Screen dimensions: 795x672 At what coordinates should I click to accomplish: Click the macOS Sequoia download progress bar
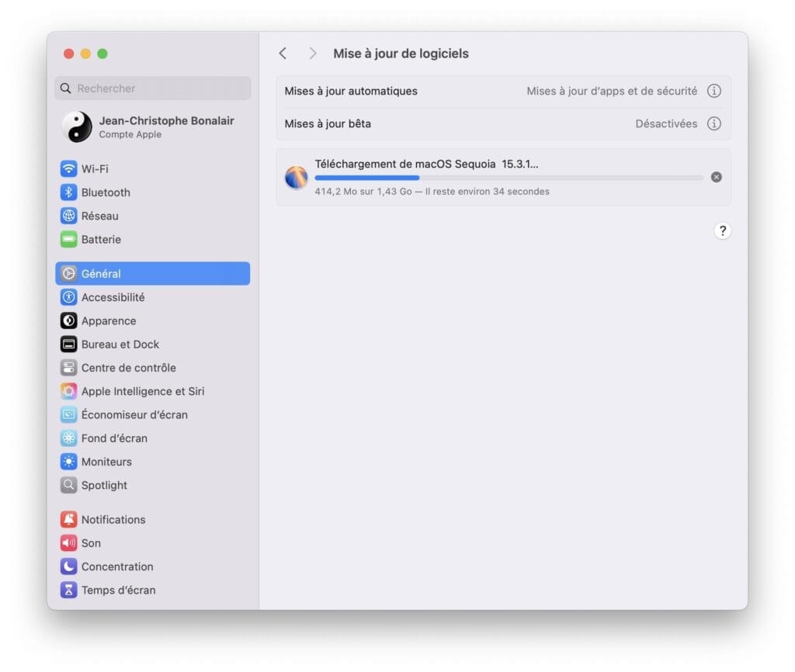tap(509, 178)
